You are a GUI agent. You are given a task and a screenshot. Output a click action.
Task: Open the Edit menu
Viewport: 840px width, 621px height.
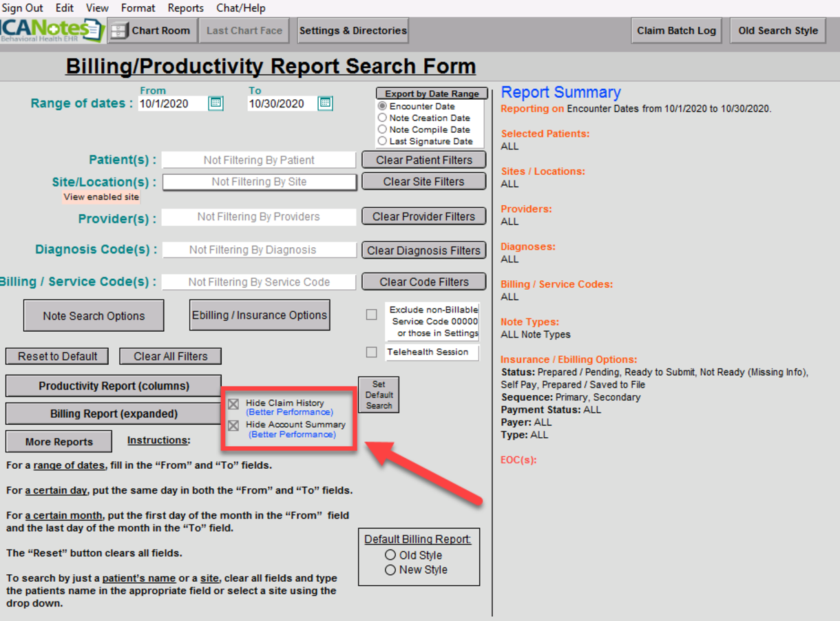65,8
